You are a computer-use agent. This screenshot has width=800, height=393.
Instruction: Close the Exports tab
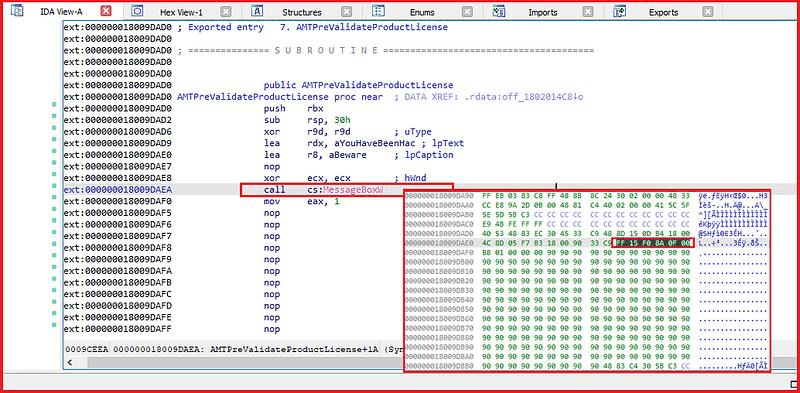point(708,12)
